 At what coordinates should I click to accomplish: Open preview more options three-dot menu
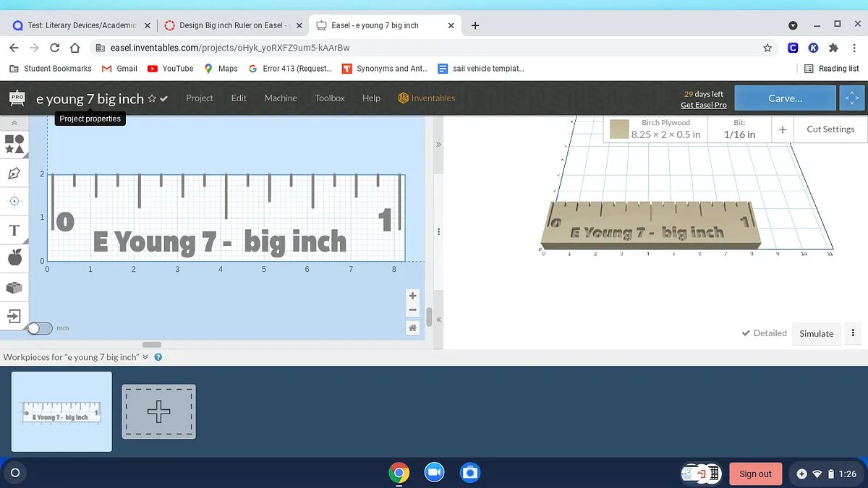(854, 333)
